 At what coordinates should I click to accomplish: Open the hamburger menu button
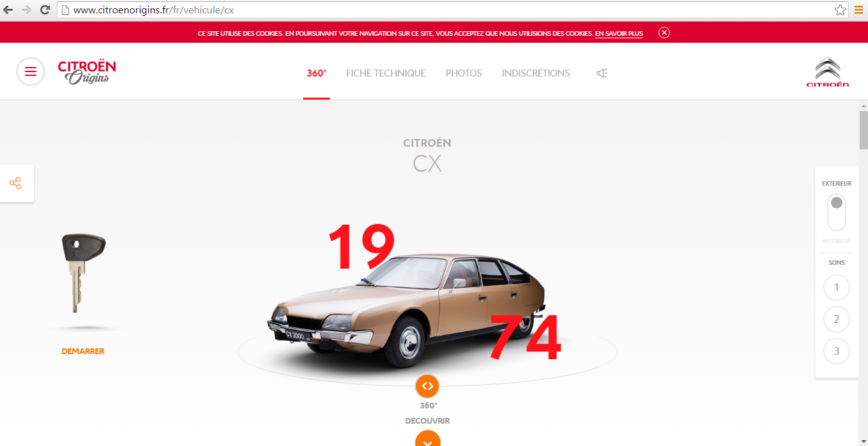pos(31,71)
